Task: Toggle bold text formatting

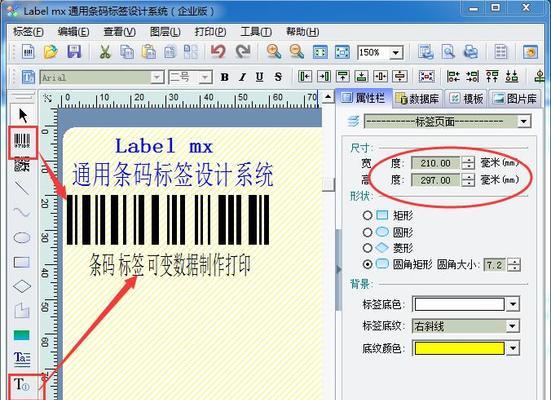Action: point(225,77)
